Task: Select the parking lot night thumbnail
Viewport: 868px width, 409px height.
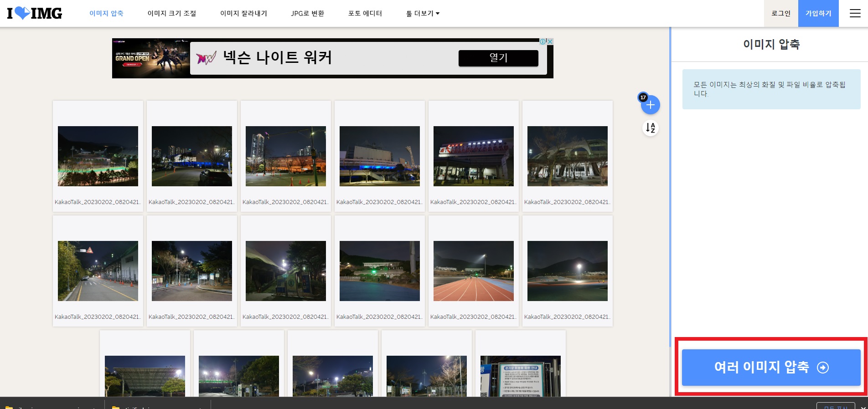Action: [192, 156]
